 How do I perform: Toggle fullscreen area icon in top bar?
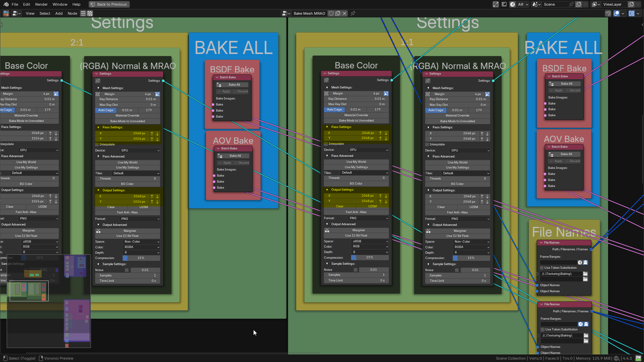point(495,4)
